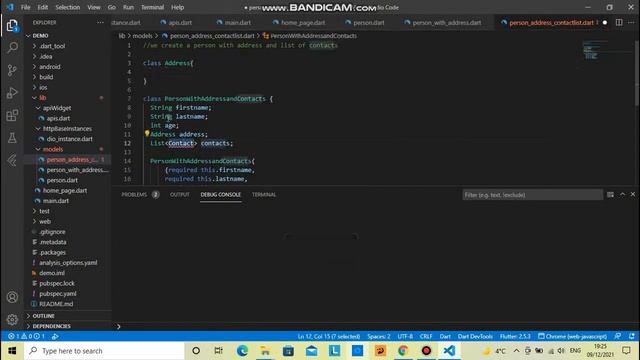Viewport: 640px width, 360px height.
Task: Open the Terminal menu
Action: [152, 7]
